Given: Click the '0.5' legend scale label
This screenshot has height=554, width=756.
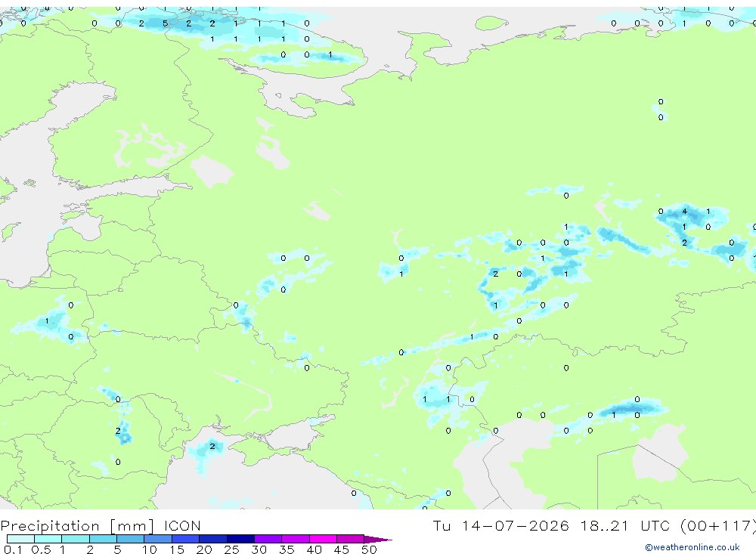Looking at the screenshot, I should (41, 549).
